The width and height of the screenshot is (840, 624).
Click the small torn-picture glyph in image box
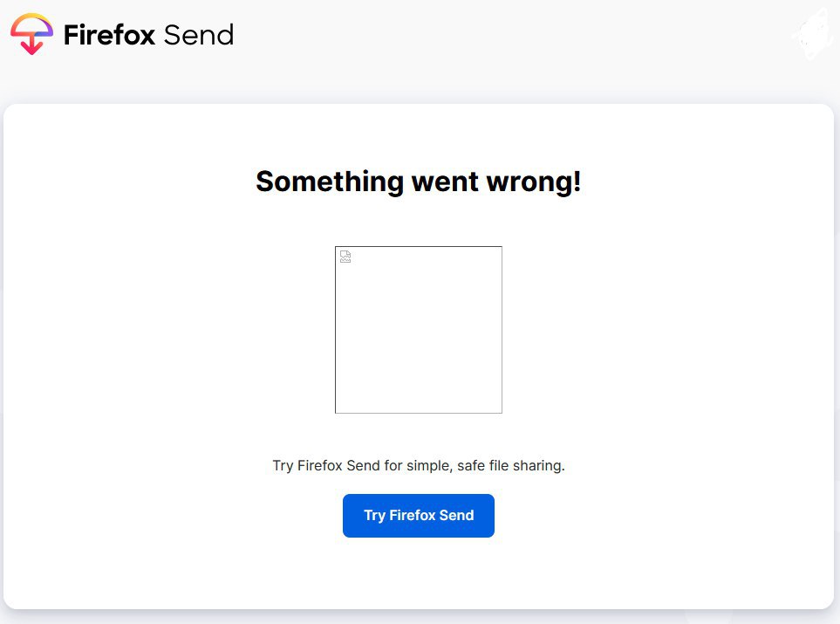(345, 257)
